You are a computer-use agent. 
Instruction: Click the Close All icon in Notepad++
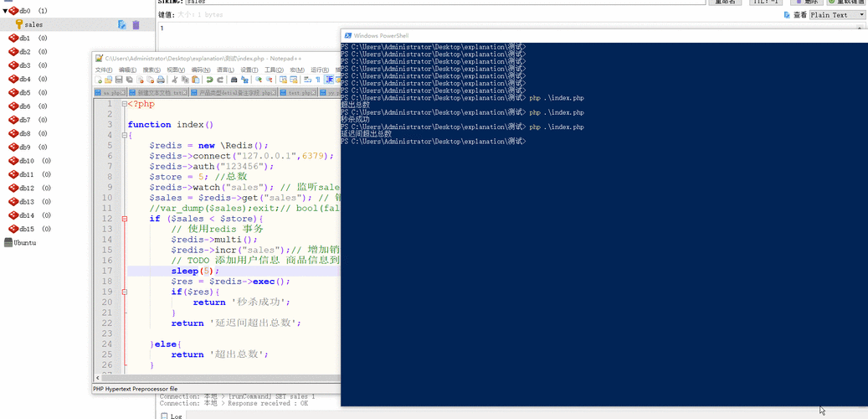150,80
